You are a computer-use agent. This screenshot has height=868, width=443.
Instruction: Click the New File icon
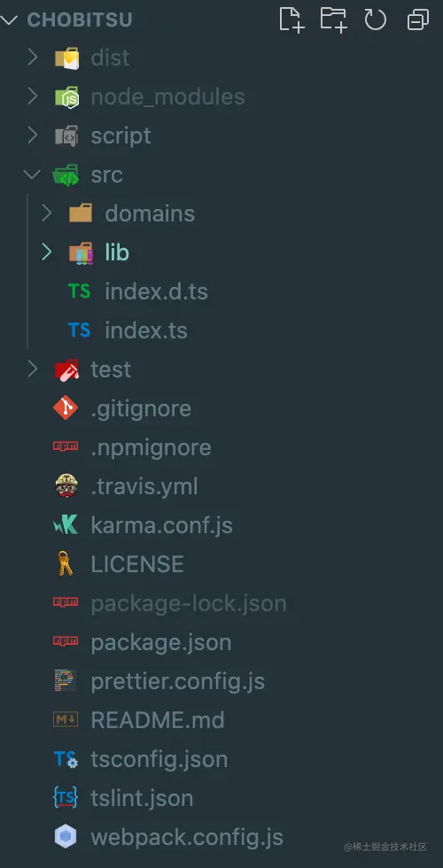click(291, 19)
